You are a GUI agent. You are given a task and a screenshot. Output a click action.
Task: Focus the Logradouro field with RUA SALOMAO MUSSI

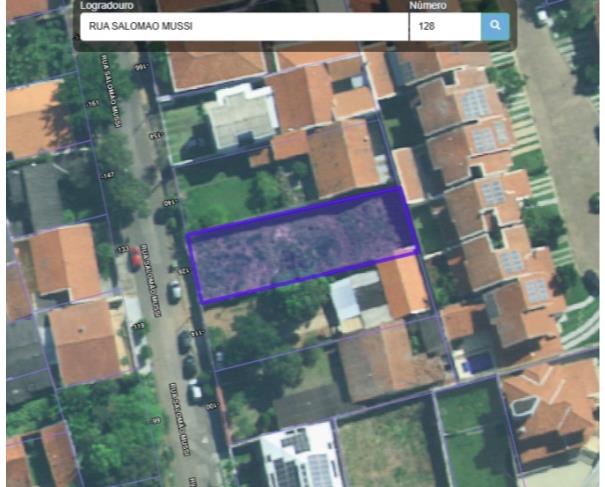[244, 26]
